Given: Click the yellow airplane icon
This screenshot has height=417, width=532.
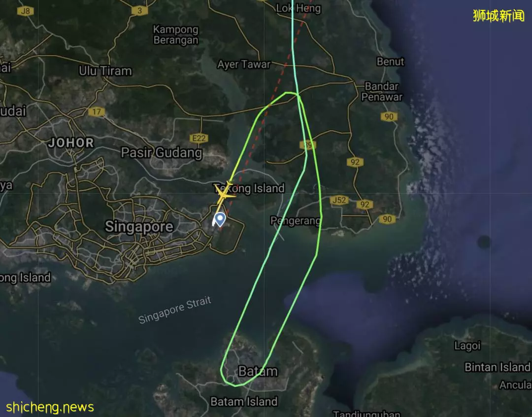Looking at the screenshot, I should (224, 194).
